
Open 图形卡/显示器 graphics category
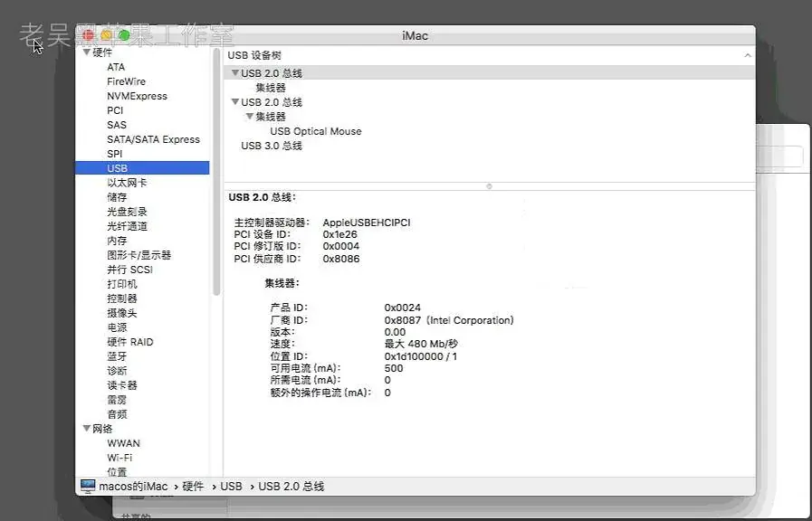pos(139,255)
